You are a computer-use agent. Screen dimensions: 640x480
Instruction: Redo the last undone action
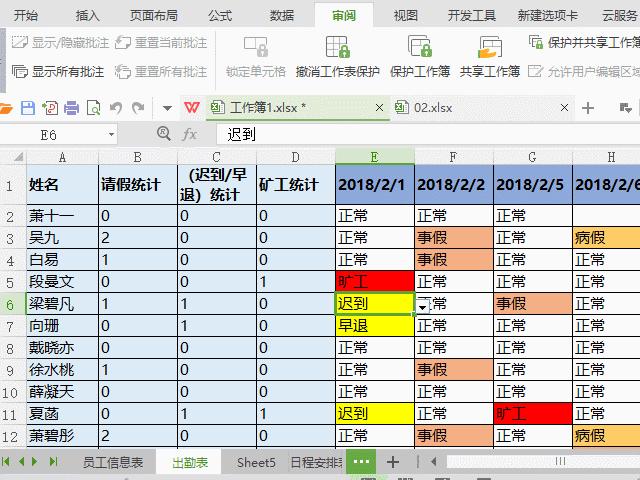(138, 108)
